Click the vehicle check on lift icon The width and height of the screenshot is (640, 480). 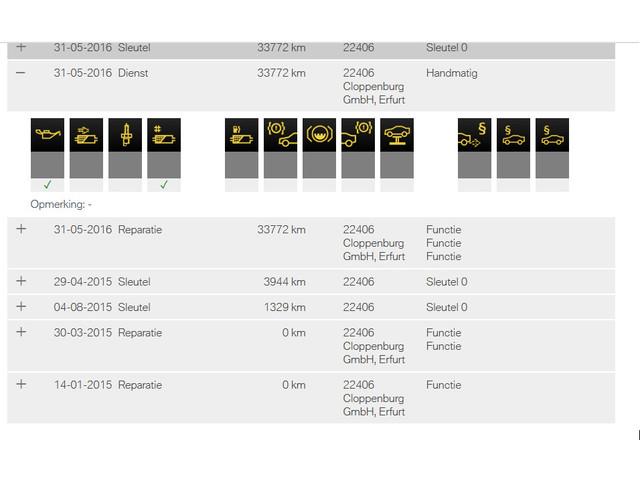(x=397, y=135)
